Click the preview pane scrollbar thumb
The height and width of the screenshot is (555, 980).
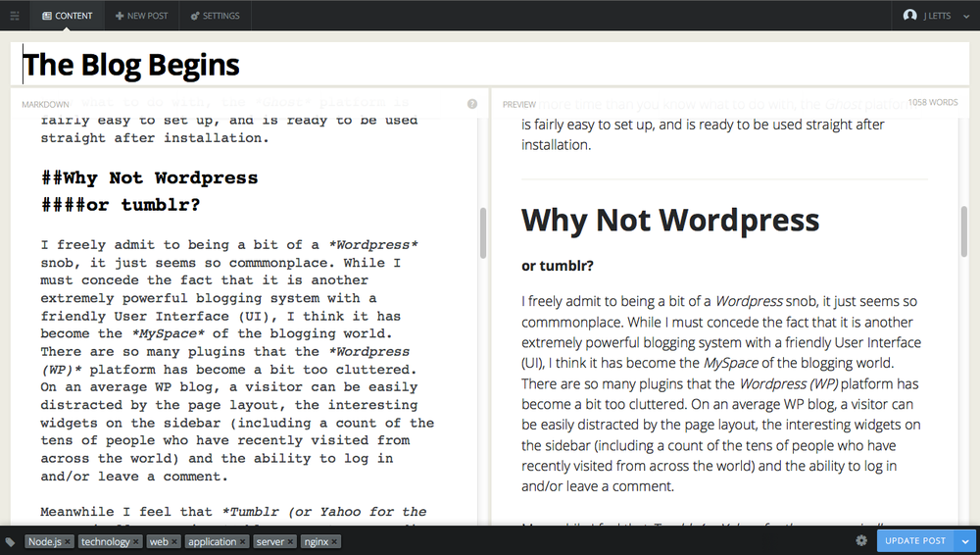point(963,231)
